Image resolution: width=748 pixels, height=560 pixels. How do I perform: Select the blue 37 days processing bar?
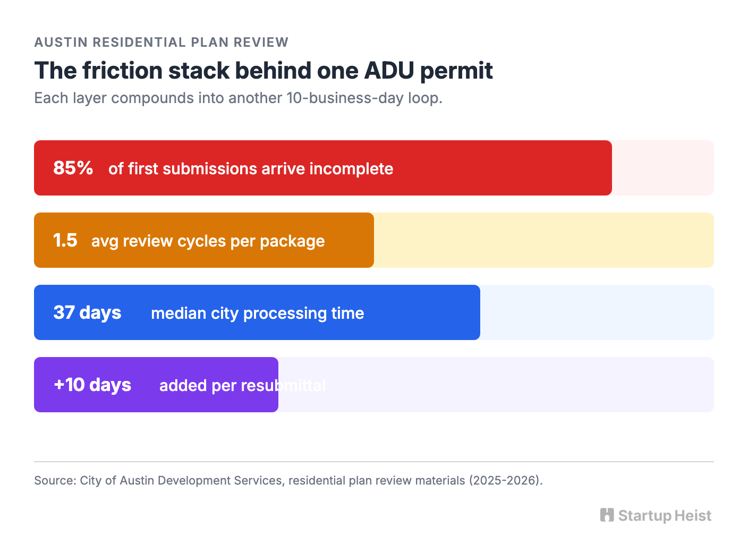click(257, 312)
